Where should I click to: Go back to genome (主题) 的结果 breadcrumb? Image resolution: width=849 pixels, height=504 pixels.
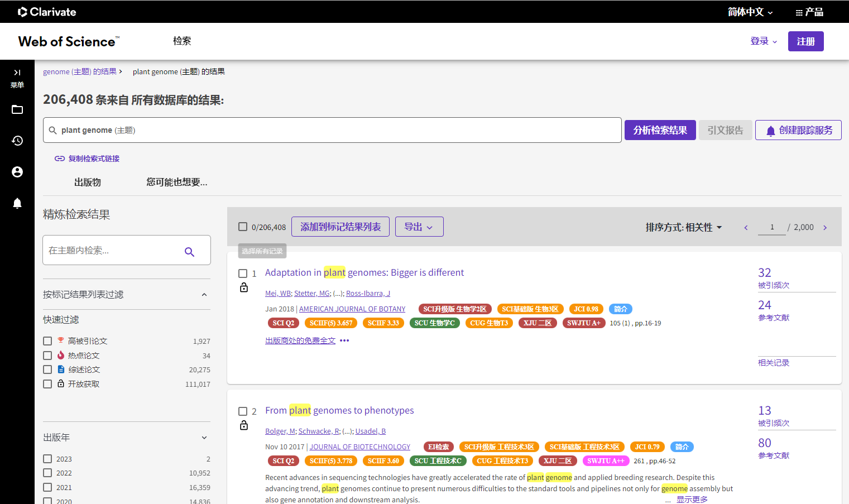[80, 71]
